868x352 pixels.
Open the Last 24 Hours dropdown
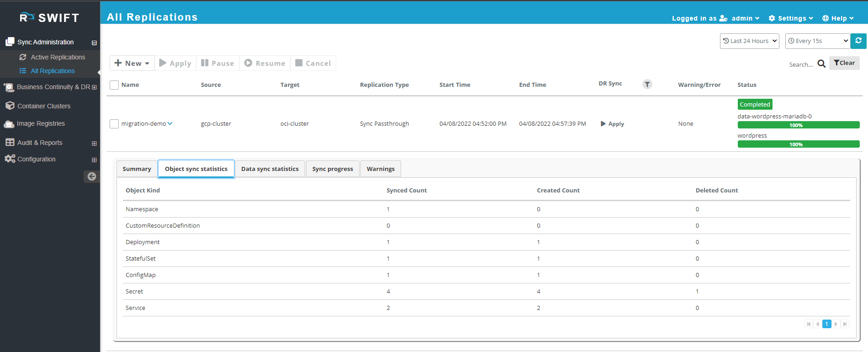point(749,41)
